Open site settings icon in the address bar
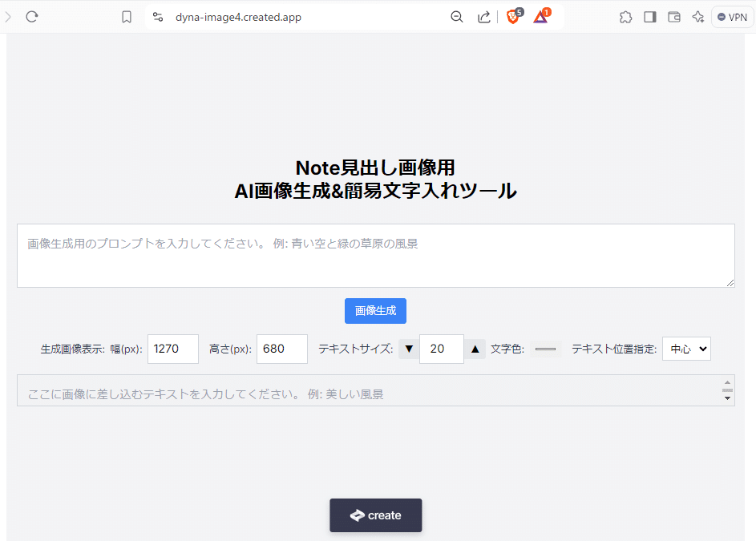756x541 pixels. pyautogui.click(x=158, y=18)
